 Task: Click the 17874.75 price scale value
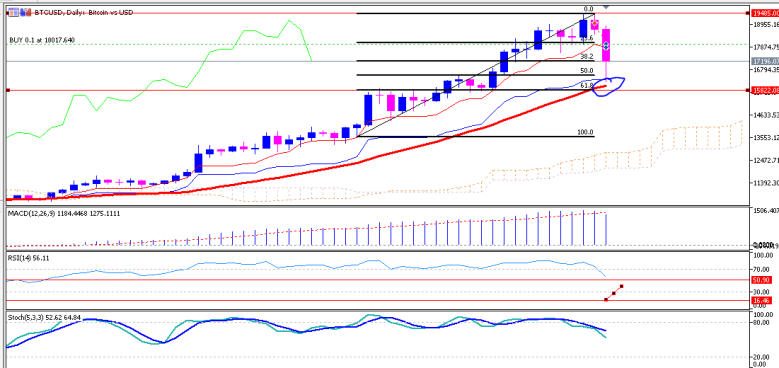pos(766,48)
